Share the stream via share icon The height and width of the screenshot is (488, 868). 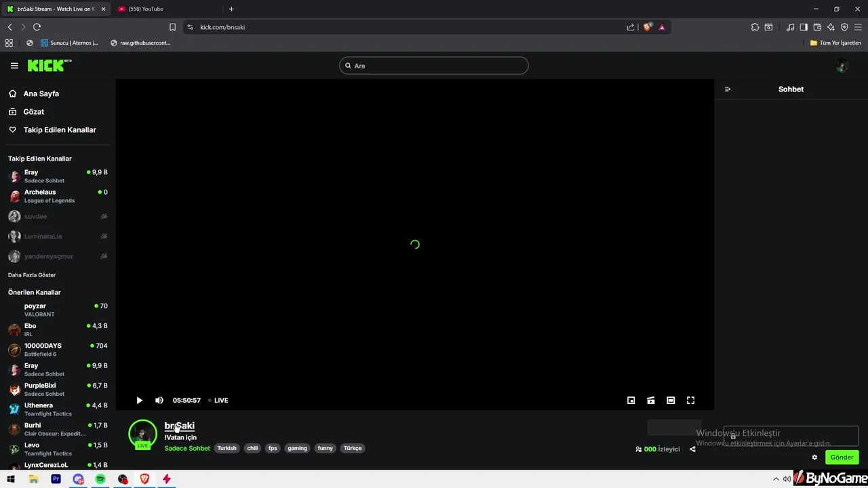(692, 449)
